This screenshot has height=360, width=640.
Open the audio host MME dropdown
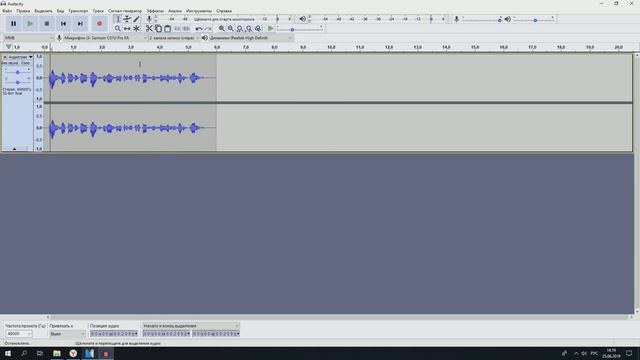(x=29, y=38)
